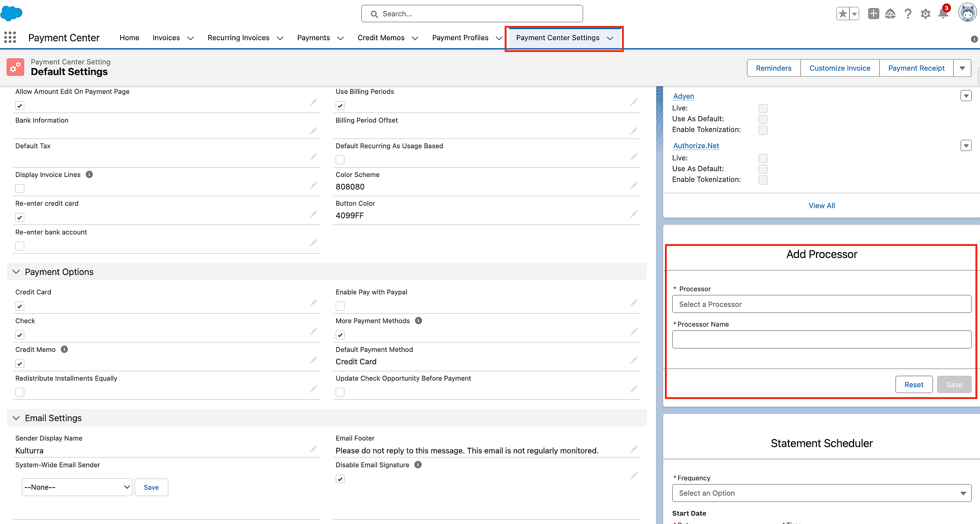
Task: Click the notifications bell icon
Action: (x=943, y=14)
